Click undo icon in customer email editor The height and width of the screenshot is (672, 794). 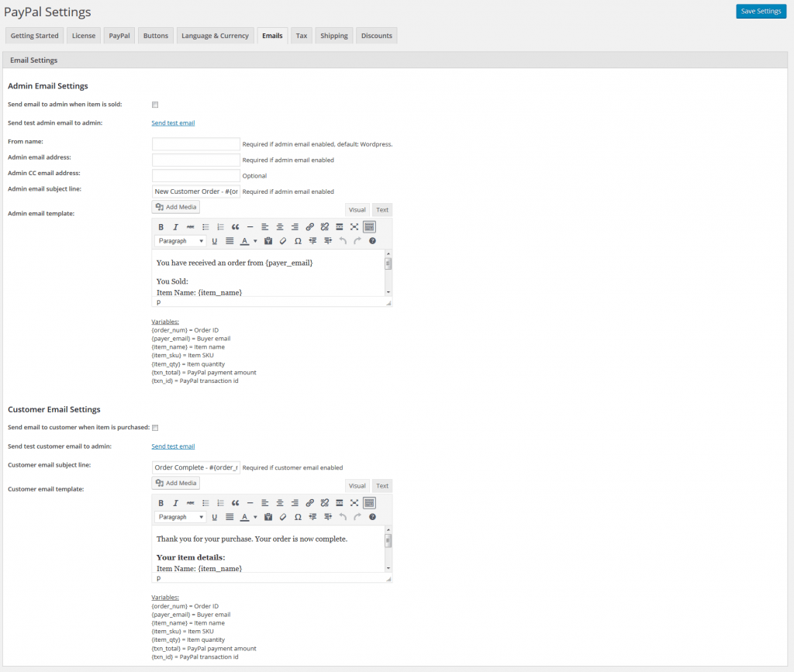click(343, 517)
